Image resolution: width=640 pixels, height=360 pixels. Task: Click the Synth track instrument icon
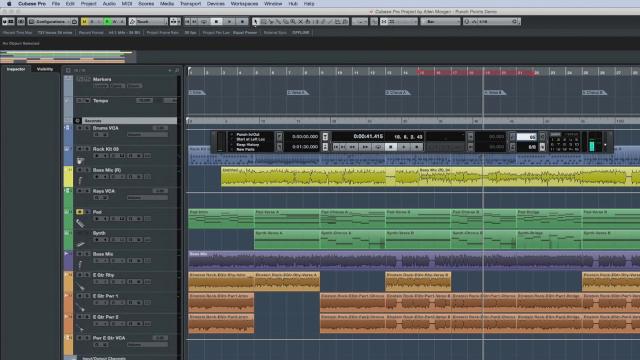point(80,244)
